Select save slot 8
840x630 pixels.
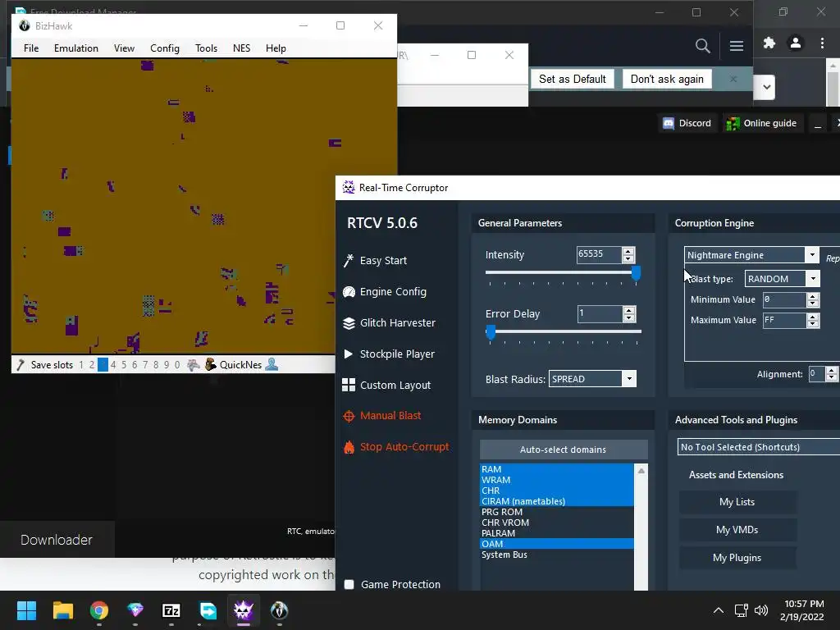coord(156,365)
